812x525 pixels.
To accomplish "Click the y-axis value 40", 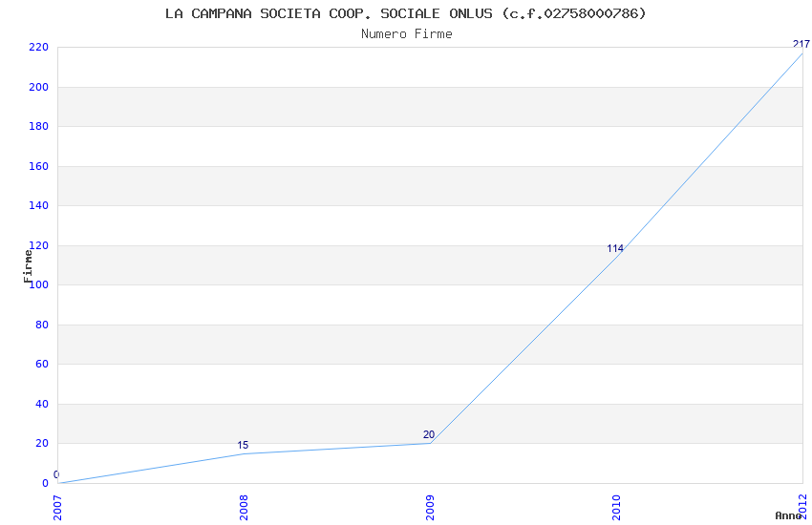I will (x=42, y=404).
